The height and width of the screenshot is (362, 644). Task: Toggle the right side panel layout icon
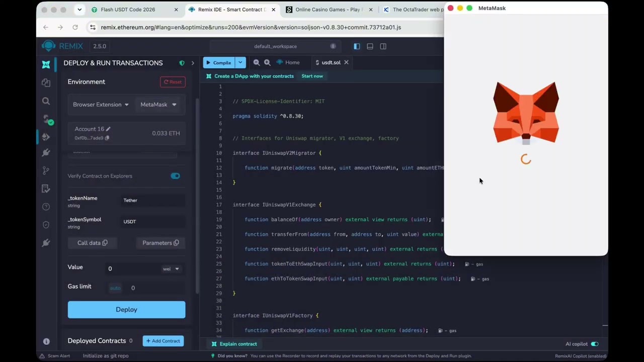tap(383, 46)
